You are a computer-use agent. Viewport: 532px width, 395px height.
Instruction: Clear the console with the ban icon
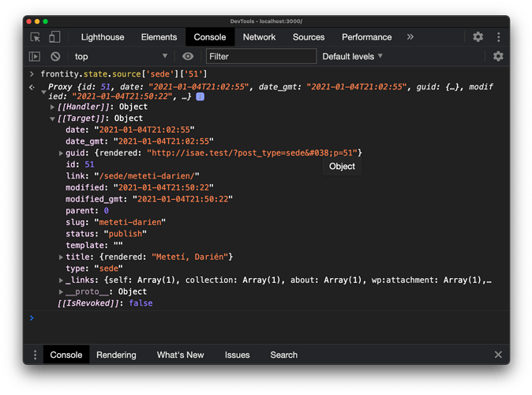coord(55,57)
